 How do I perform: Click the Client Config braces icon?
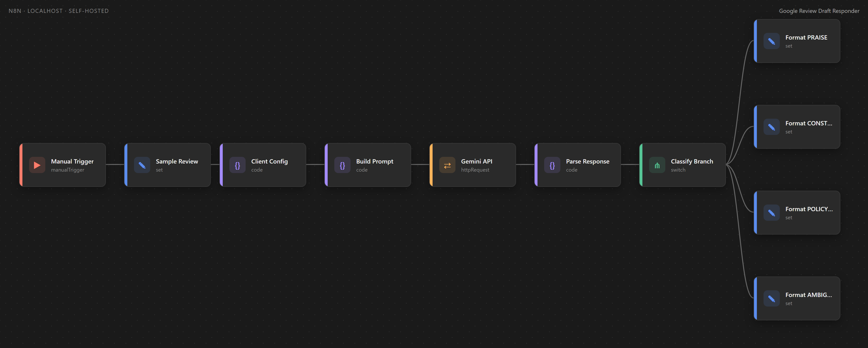click(237, 165)
